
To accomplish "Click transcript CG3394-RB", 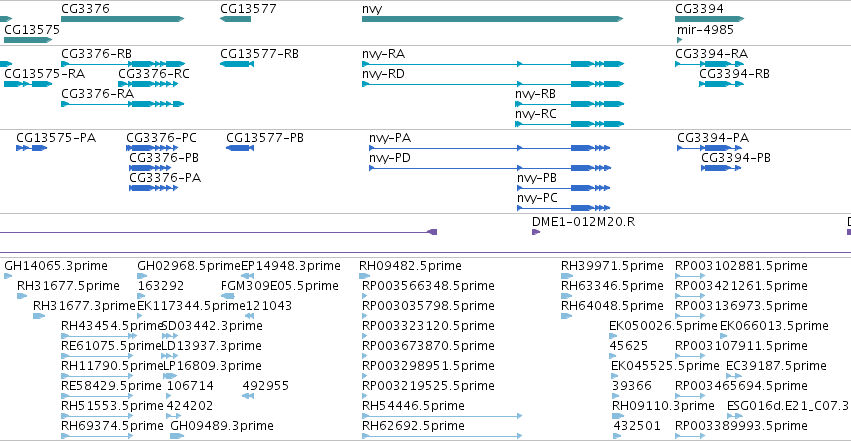I will pyautogui.click(x=721, y=84).
